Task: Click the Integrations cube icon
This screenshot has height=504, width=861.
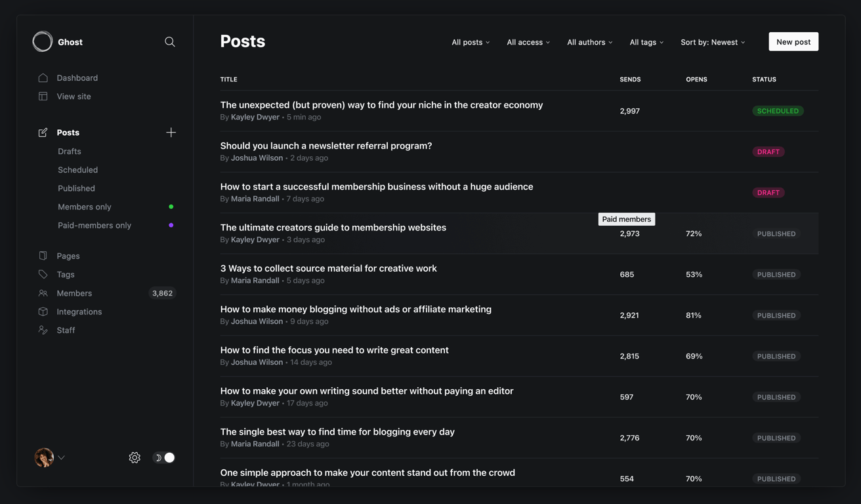Action: click(43, 312)
